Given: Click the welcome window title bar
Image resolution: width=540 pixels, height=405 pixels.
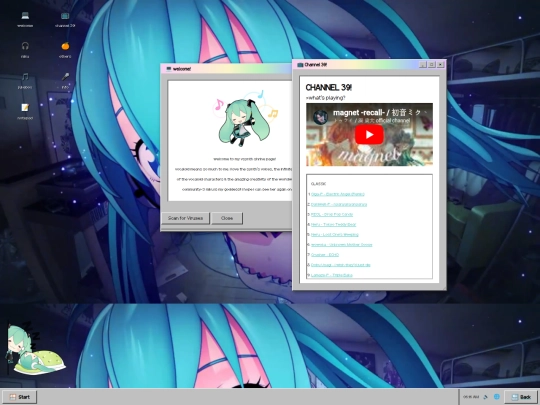Looking at the screenshot, I should 227,69.
